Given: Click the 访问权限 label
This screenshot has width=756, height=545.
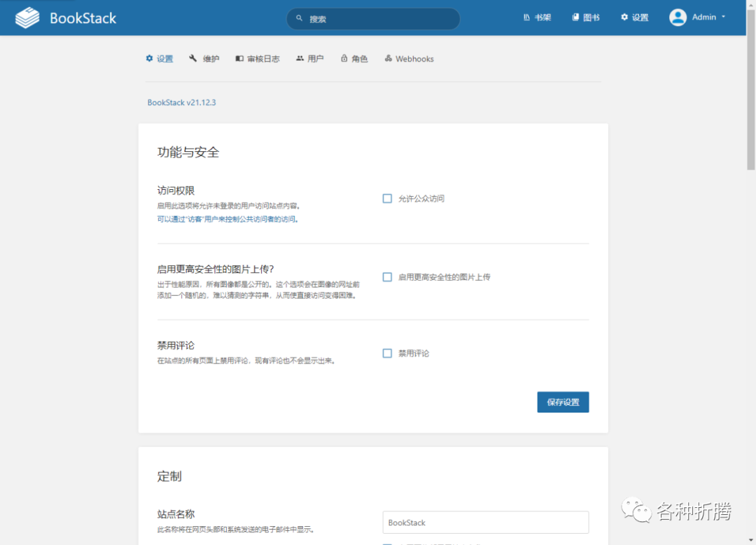Looking at the screenshot, I should tap(176, 191).
